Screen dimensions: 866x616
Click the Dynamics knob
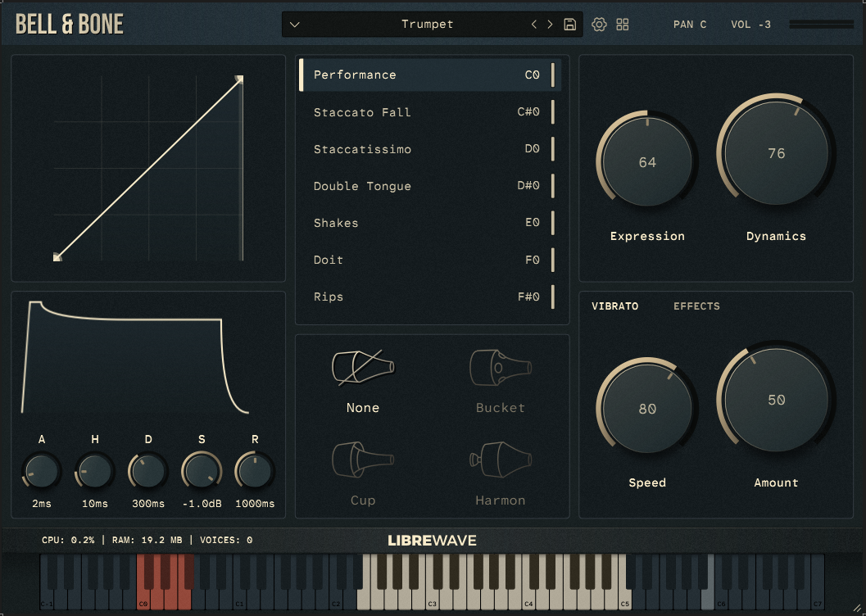click(x=776, y=153)
